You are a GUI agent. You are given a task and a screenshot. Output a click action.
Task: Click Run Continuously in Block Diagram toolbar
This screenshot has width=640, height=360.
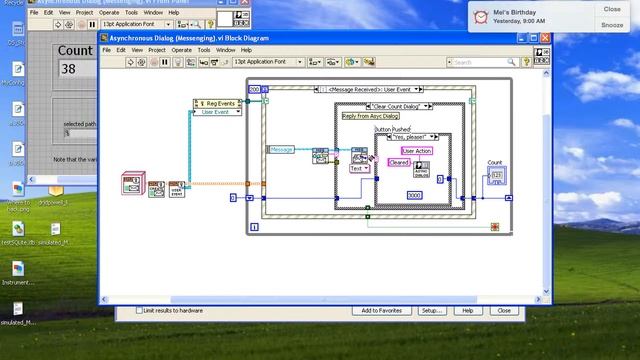[x=141, y=62]
